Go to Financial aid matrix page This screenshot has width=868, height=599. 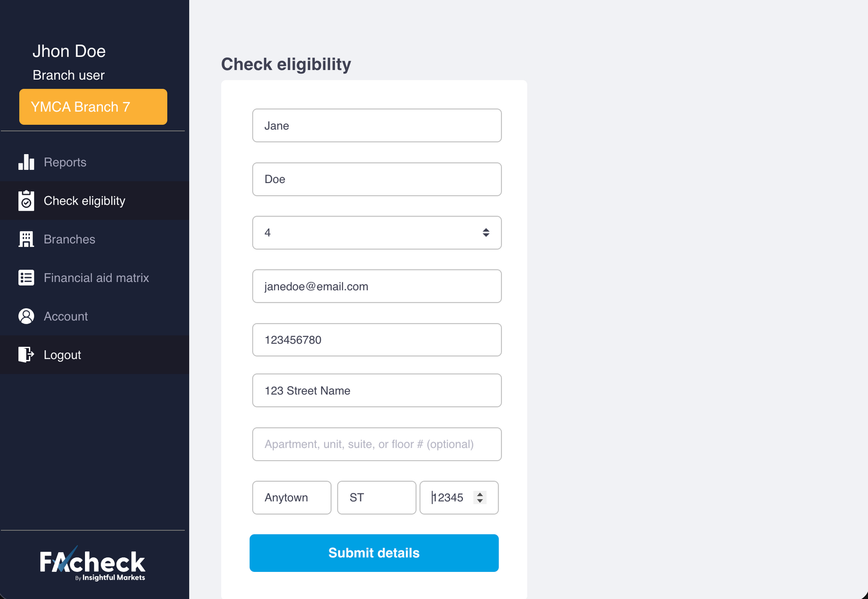pos(96,278)
